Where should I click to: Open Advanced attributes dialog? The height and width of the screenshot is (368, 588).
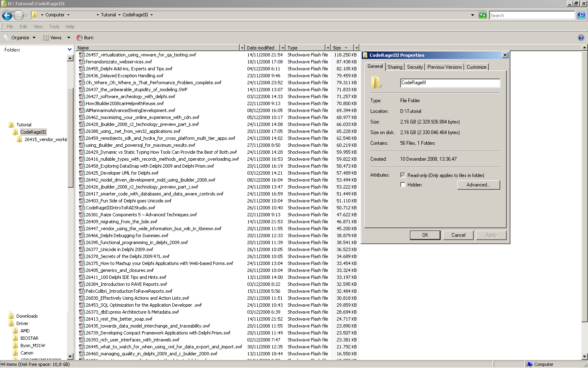tap(479, 185)
